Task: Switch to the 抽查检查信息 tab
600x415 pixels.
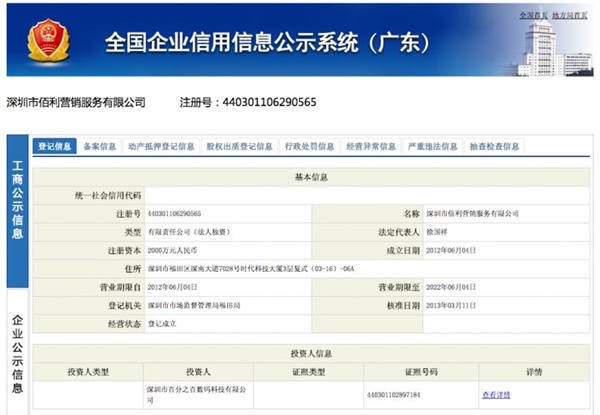Action: [494, 147]
